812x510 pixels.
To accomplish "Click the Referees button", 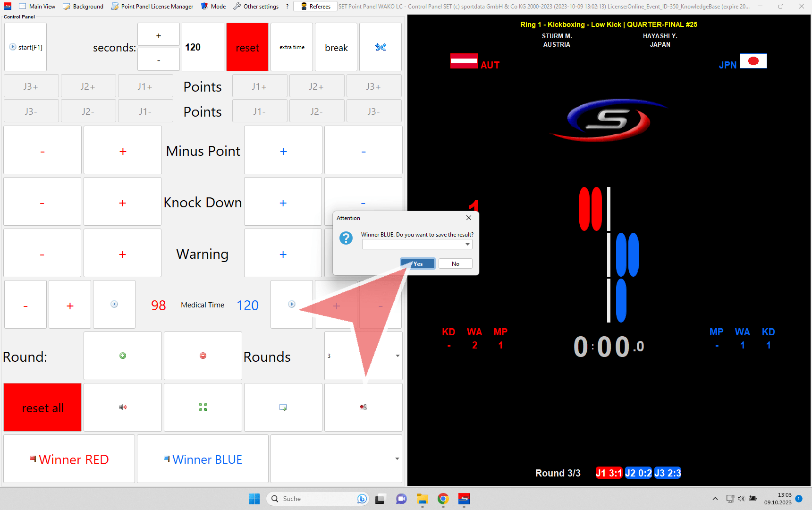I will (x=315, y=7).
